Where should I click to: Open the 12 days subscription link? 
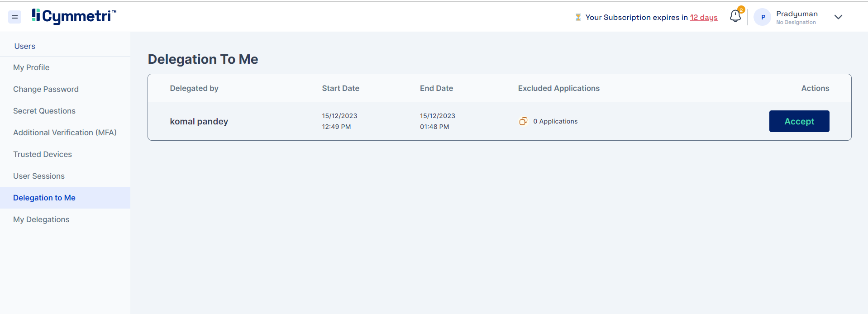coord(703,17)
